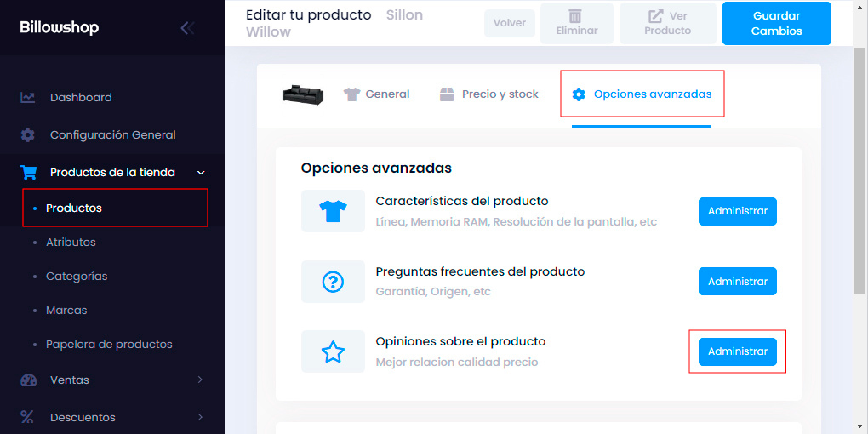Click the Ventas gauge icon
This screenshot has width=868, height=434.
(x=28, y=380)
